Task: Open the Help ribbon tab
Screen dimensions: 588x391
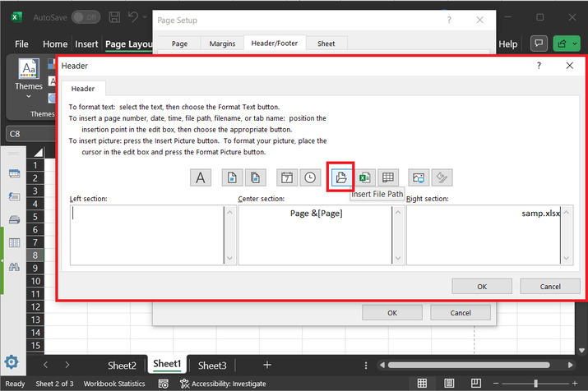Action: point(507,44)
